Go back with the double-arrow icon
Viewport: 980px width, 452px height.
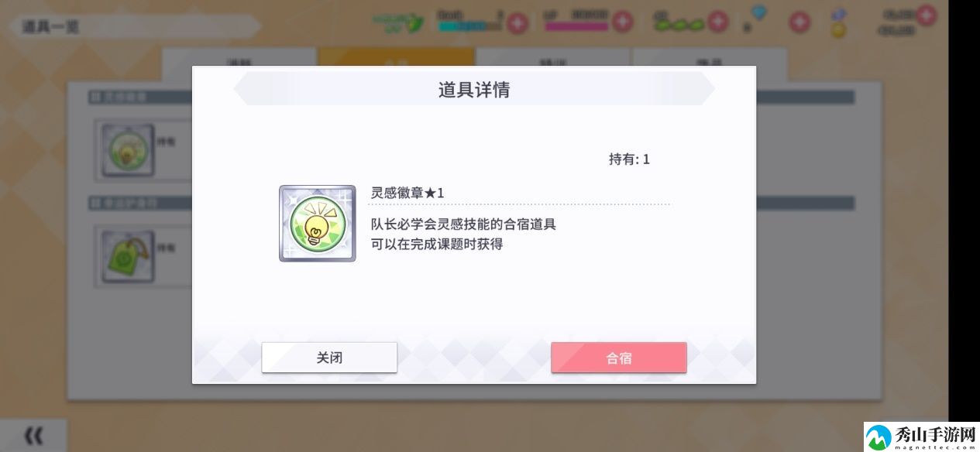33,436
